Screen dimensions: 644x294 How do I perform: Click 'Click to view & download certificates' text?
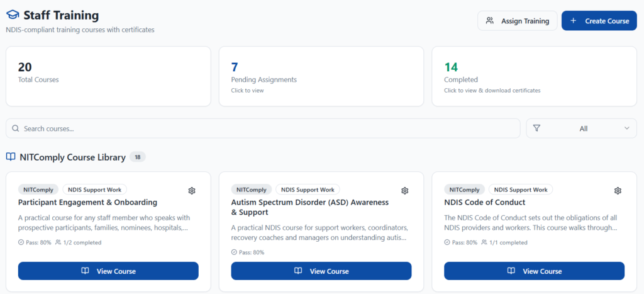tap(492, 90)
